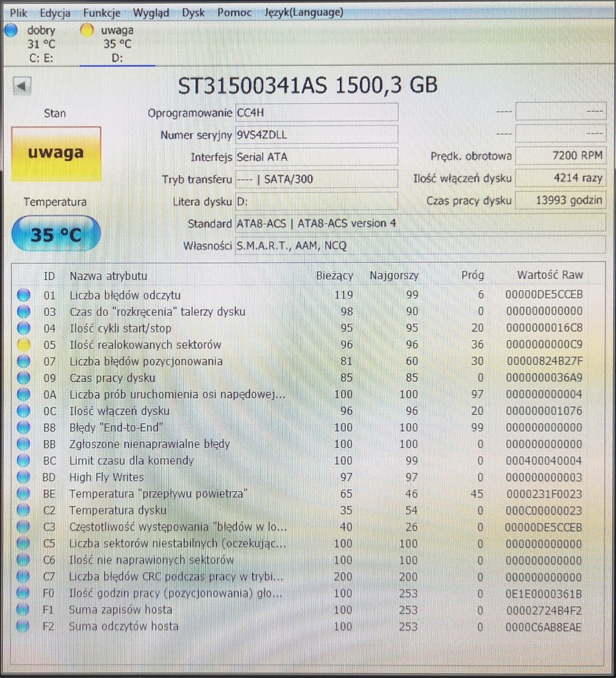
Task: Click the status dot for attribute C6
Action: click(23, 560)
